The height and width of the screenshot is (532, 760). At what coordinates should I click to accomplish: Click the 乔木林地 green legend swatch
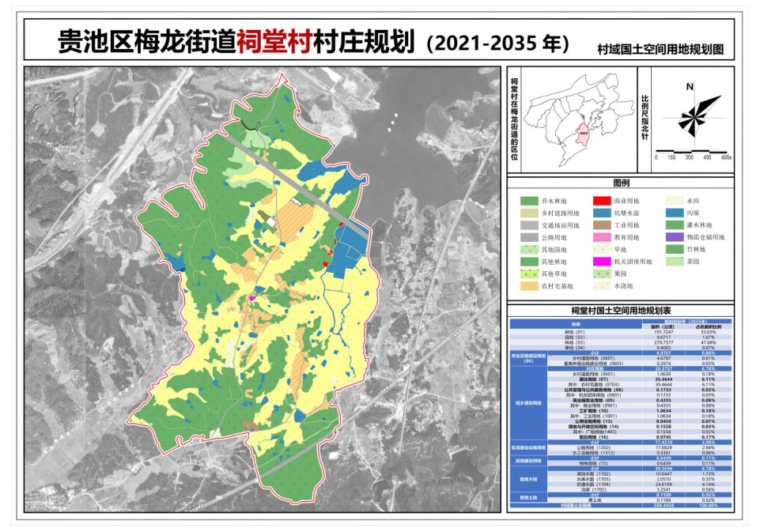click(529, 202)
